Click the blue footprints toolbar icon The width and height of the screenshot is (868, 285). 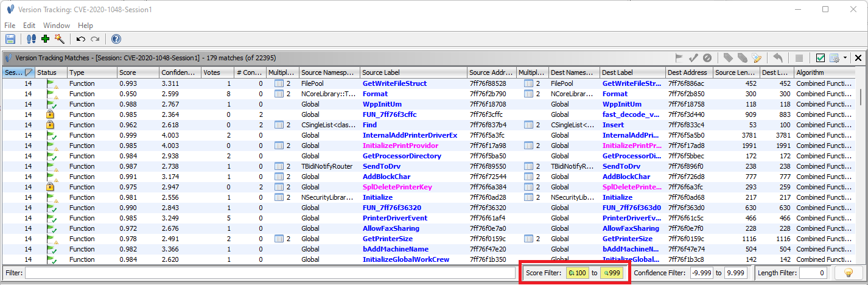[x=32, y=39]
